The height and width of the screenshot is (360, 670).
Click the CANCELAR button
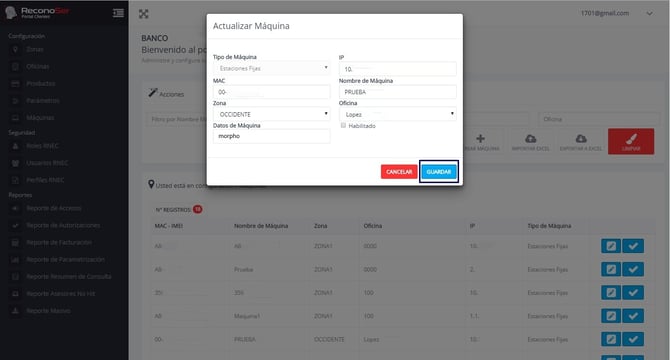(399, 172)
